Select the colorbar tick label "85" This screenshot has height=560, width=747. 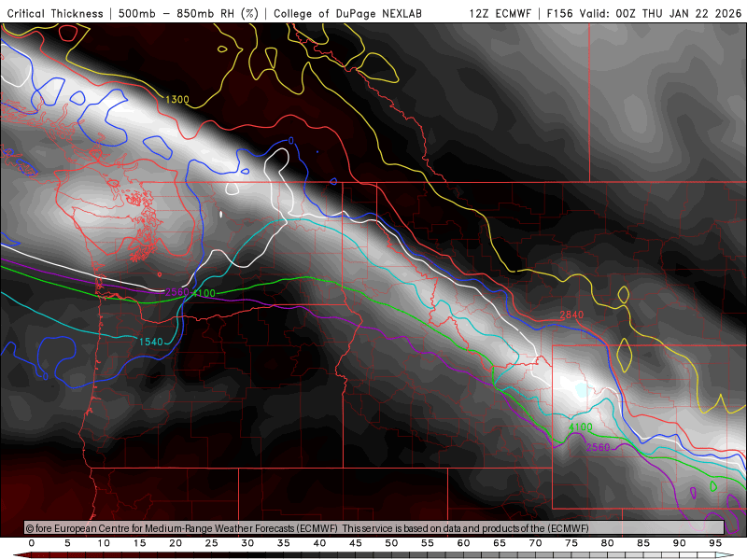(643, 543)
